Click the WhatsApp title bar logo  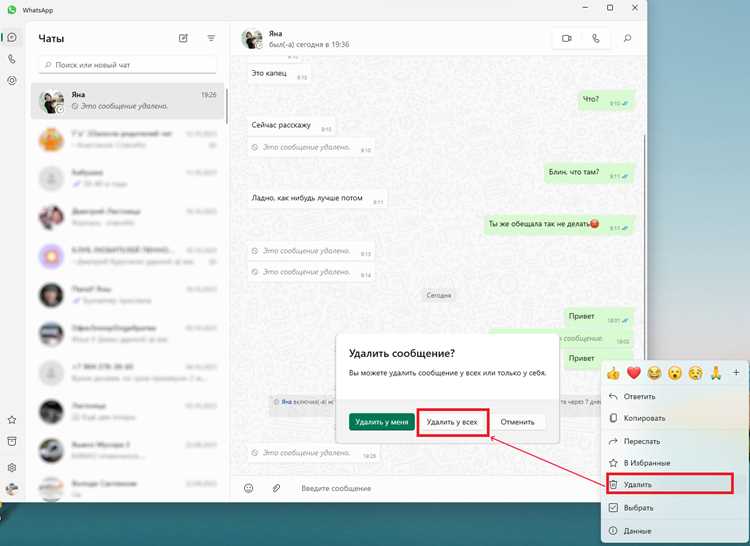coord(12,10)
